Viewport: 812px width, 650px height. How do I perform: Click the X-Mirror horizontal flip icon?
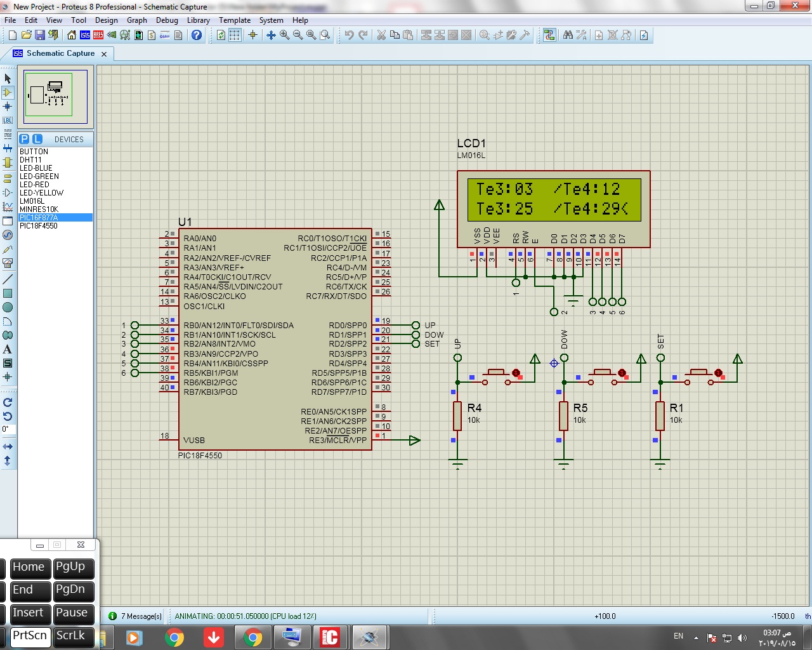click(8, 447)
